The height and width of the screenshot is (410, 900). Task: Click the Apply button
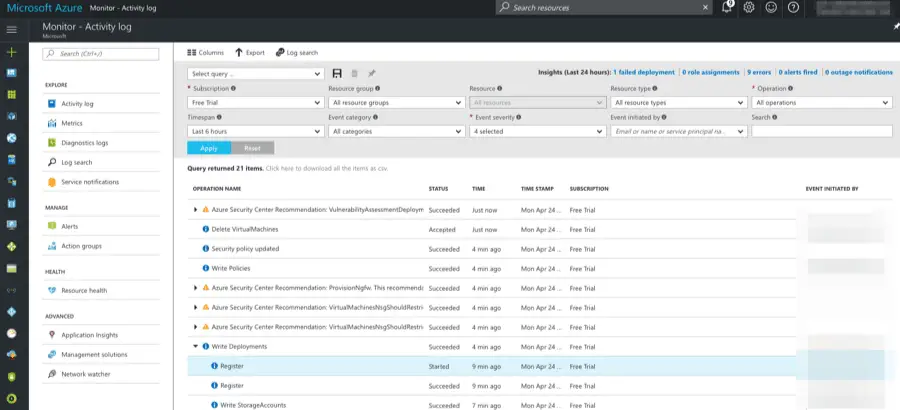click(x=208, y=148)
